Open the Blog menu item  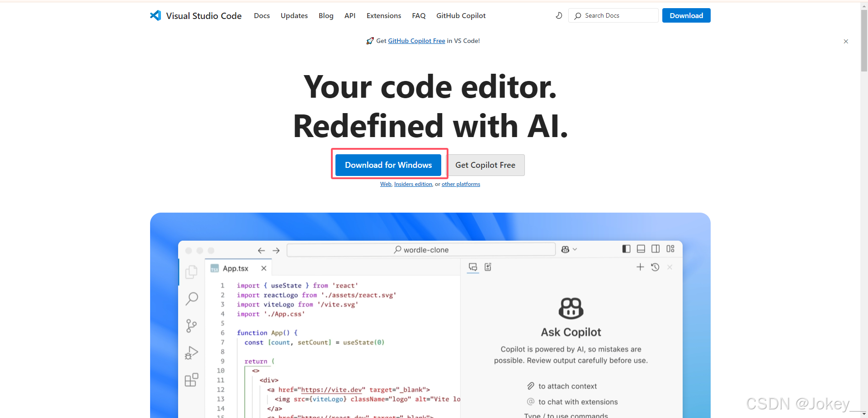pos(326,15)
